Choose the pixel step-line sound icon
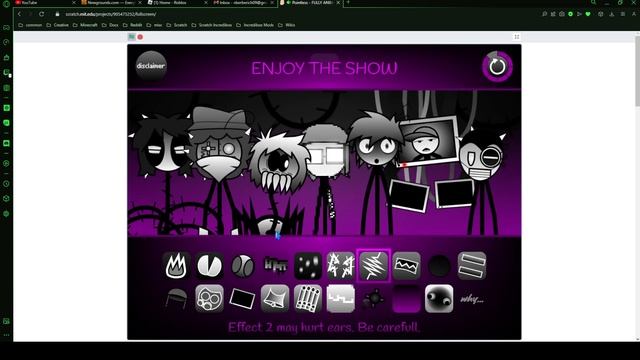The width and height of the screenshot is (640, 360). click(341, 299)
